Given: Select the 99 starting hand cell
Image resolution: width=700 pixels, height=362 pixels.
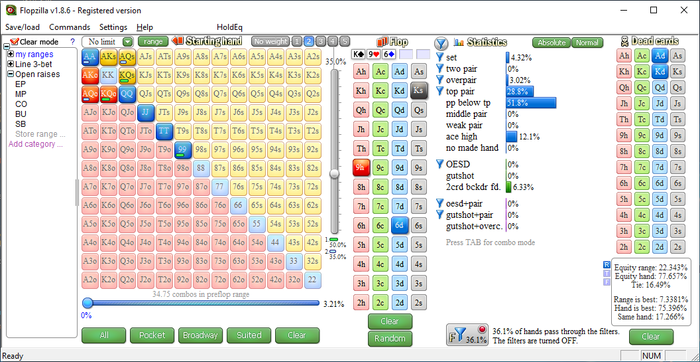Looking at the screenshot, I should coord(183,150).
